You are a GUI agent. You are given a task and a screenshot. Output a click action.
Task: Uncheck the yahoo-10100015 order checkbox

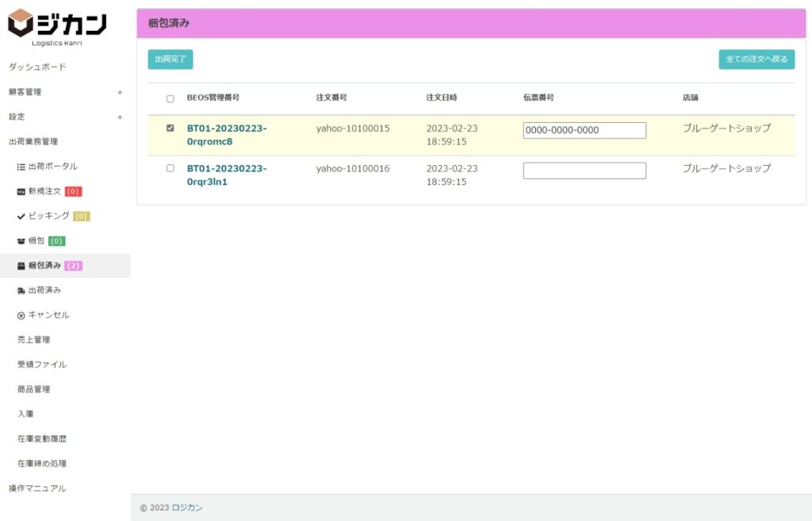coord(170,128)
